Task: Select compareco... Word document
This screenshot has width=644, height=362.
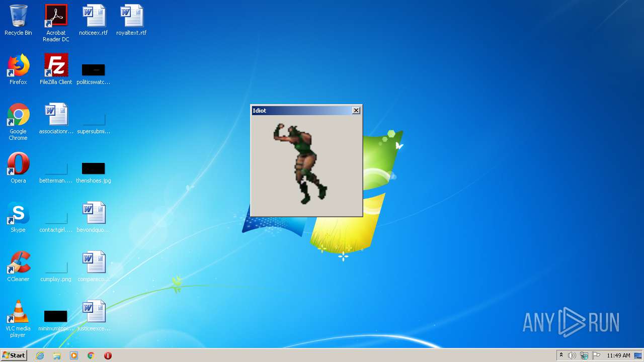Action: (94, 266)
